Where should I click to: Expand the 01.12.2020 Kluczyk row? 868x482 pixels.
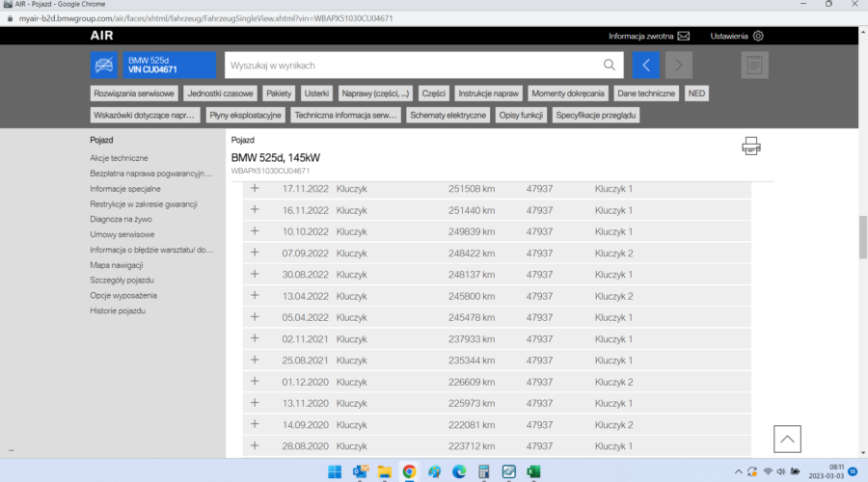[x=255, y=382]
